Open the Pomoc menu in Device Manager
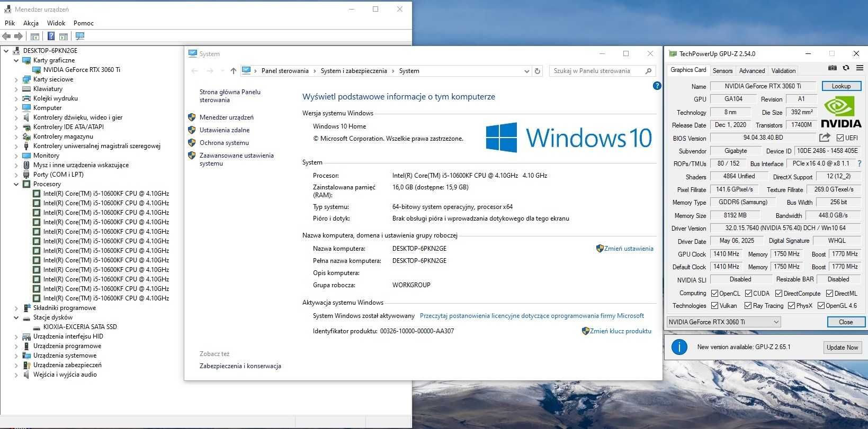868x429 pixels. point(84,23)
